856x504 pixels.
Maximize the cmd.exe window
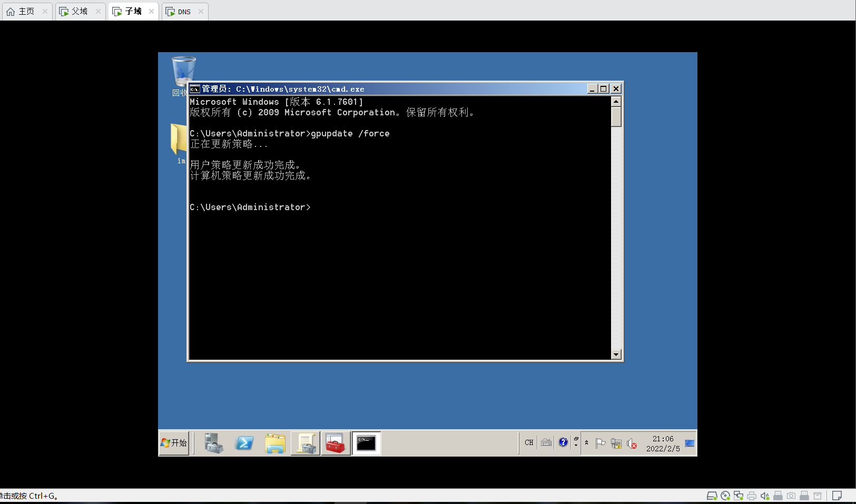[604, 89]
